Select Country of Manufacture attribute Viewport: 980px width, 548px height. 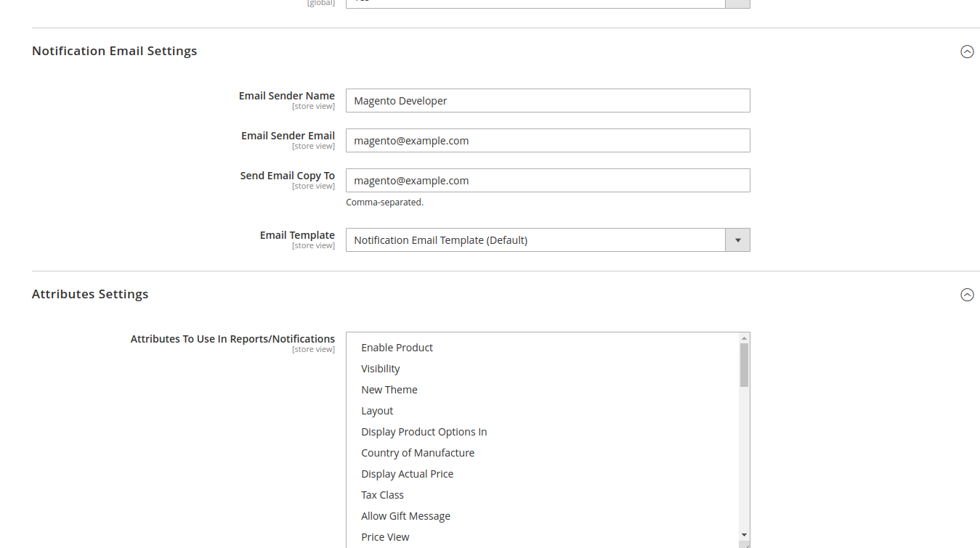(418, 453)
